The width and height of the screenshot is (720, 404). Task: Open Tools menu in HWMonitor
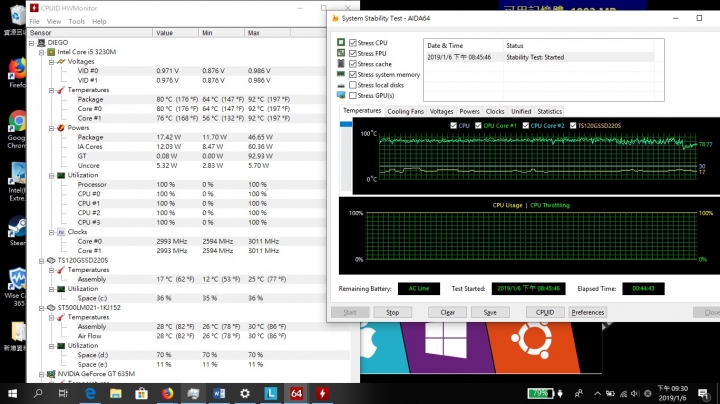pos(77,21)
